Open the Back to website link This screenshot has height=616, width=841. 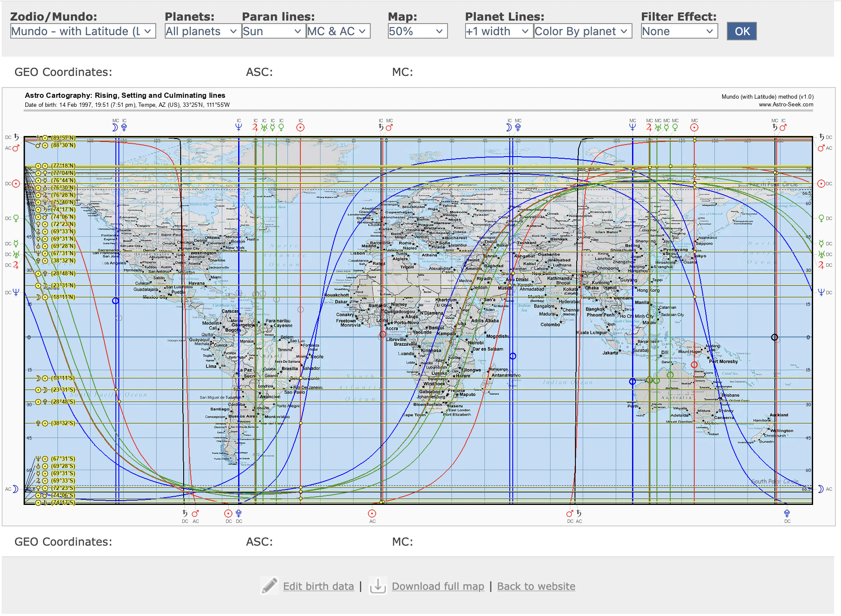click(x=536, y=586)
